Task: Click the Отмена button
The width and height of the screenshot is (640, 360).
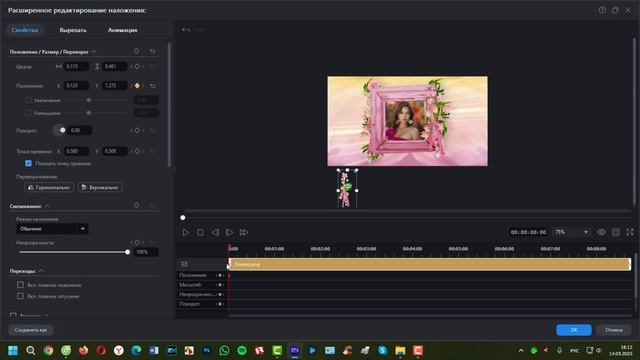Action: click(613, 330)
